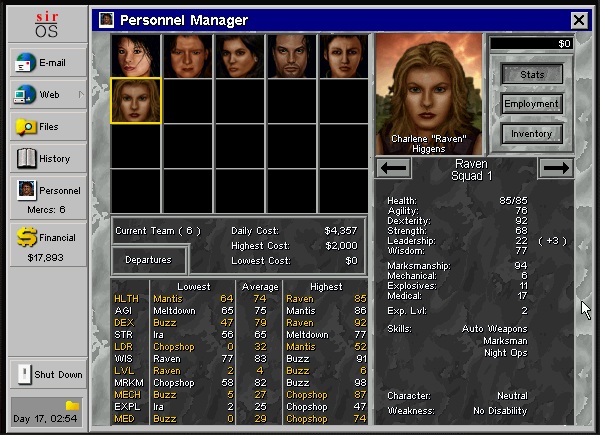Switch to the Inventory tab
This screenshot has width=600, height=435.
[x=531, y=134]
